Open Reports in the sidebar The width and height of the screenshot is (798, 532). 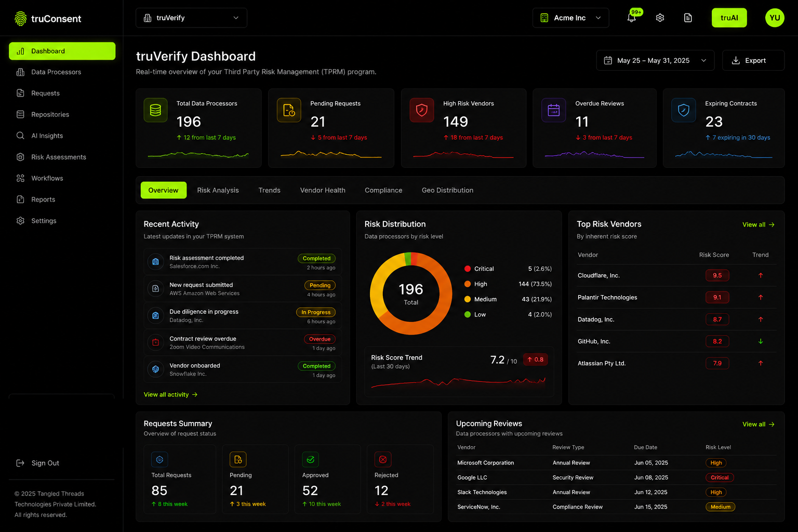pyautogui.click(x=62, y=199)
